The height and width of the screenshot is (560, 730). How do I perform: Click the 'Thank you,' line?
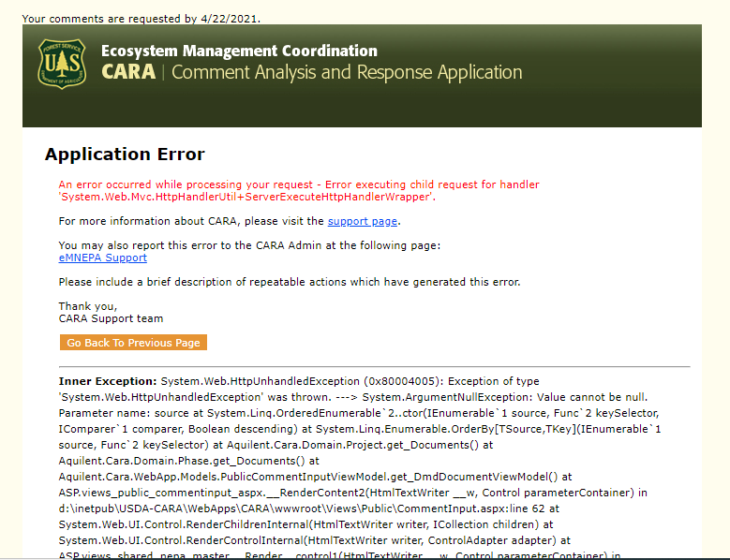pos(88,306)
